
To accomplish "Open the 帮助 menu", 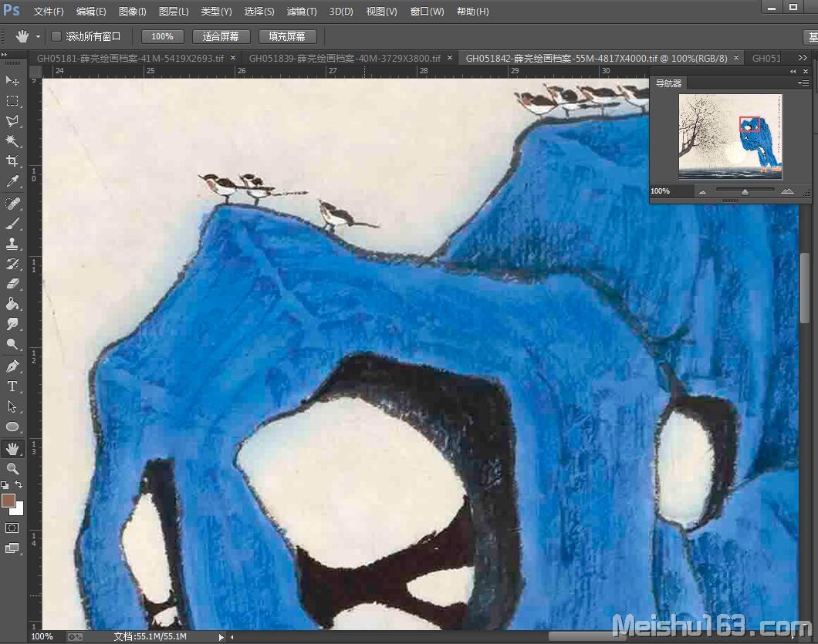I will [472, 12].
